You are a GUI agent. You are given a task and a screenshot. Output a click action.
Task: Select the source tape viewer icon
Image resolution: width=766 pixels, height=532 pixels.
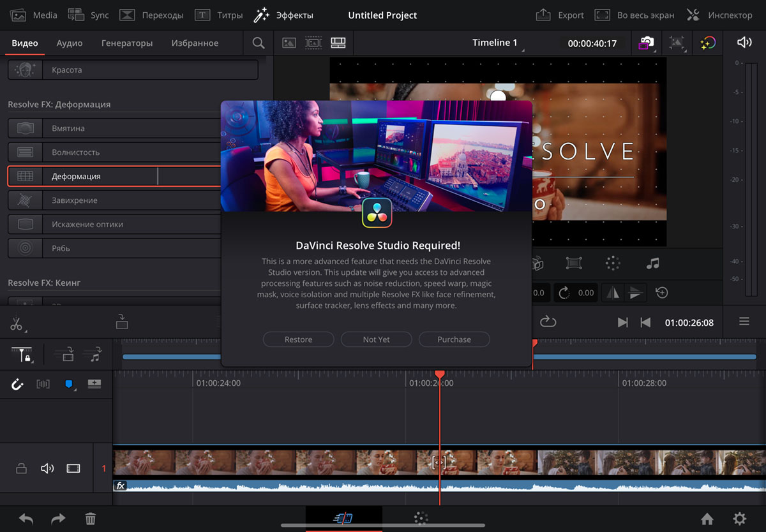[x=313, y=43]
